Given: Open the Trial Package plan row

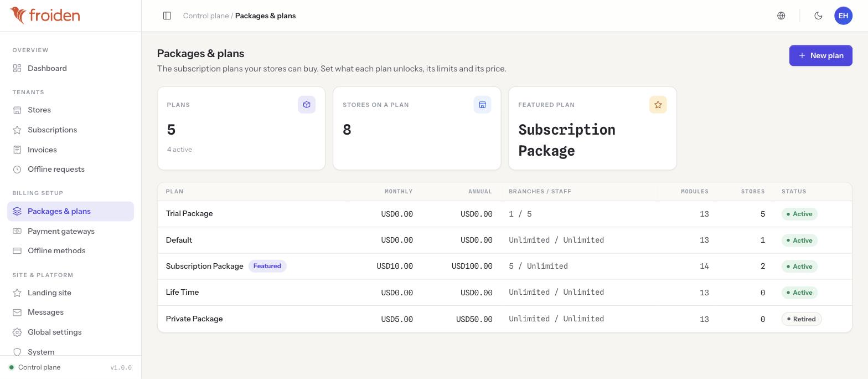Looking at the screenshot, I should tap(504, 214).
